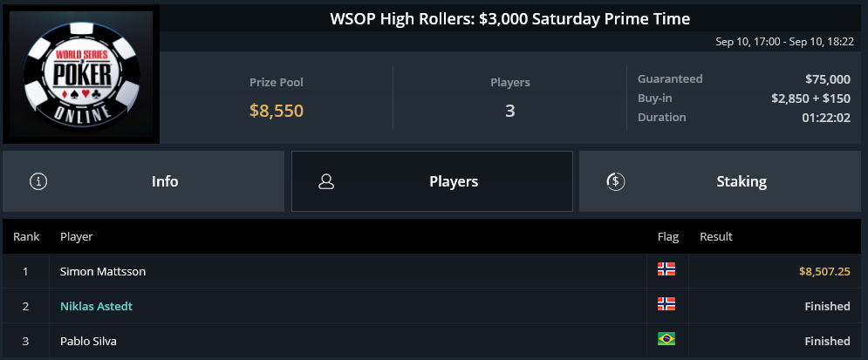Click the Simon Mattsson player name
868x360 pixels.
click(x=103, y=271)
